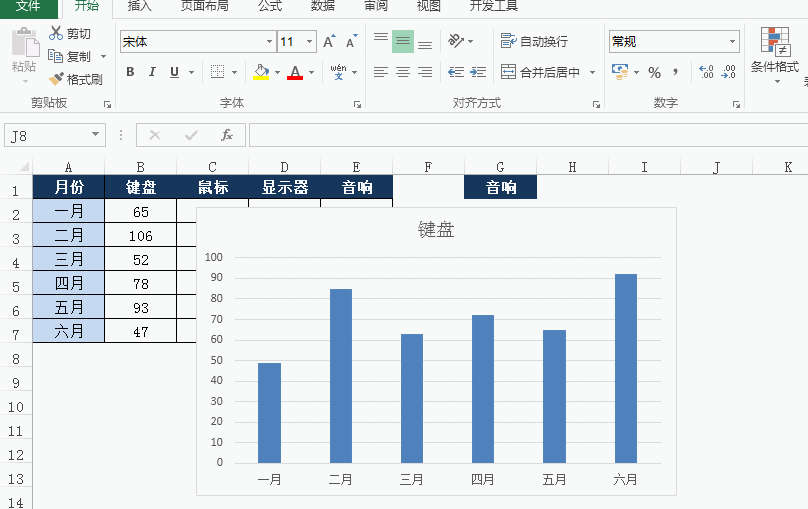Click the increase font size icon
This screenshot has width=808, height=509.
click(329, 42)
